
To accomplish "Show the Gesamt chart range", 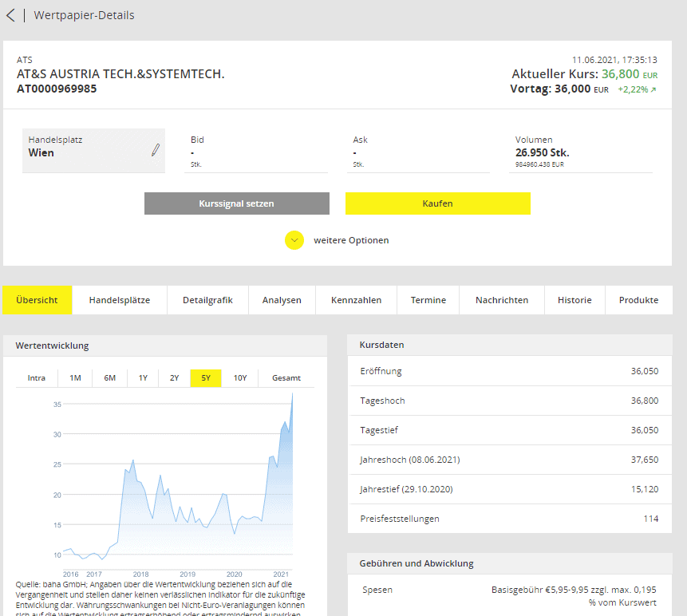I will click(286, 378).
